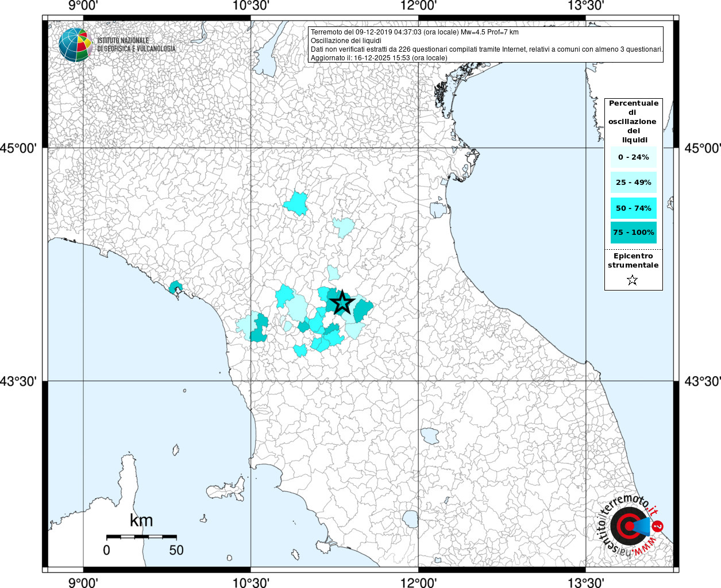Click the 10°30' longitude label at top
Screen dimensions: 721x588
point(251,6)
